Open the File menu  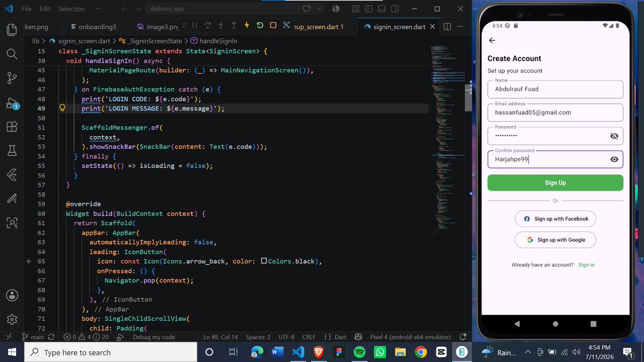click(x=26, y=9)
